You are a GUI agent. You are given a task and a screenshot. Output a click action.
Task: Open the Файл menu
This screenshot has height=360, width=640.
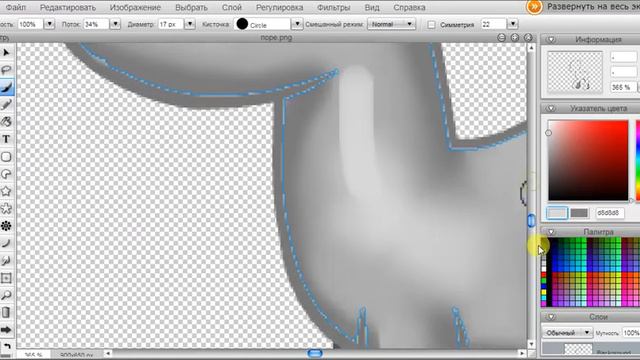(16, 7)
